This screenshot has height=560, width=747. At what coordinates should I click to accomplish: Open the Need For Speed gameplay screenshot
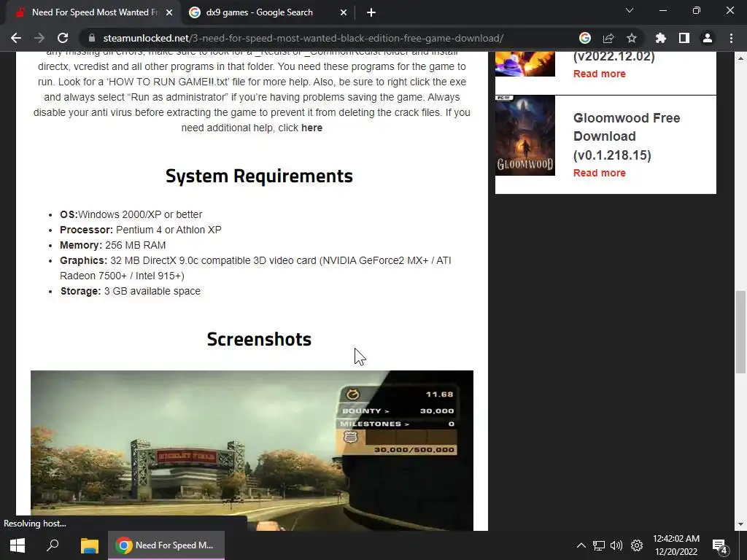click(x=252, y=450)
